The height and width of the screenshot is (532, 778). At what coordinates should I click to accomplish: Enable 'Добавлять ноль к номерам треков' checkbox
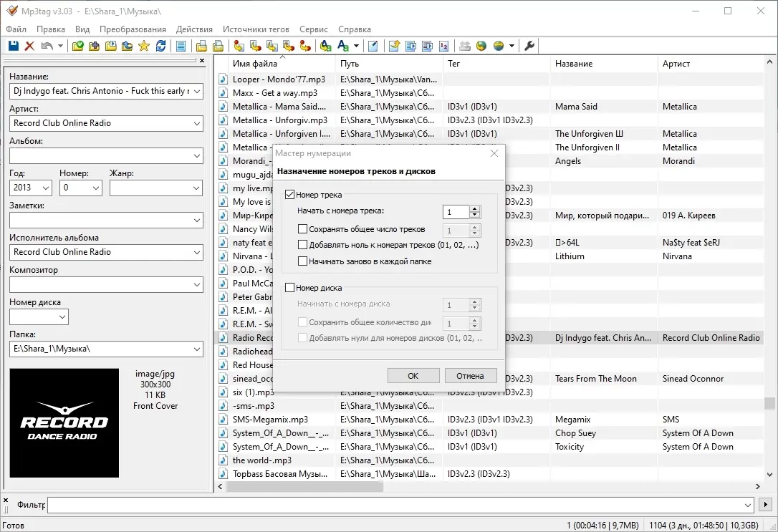(x=302, y=245)
